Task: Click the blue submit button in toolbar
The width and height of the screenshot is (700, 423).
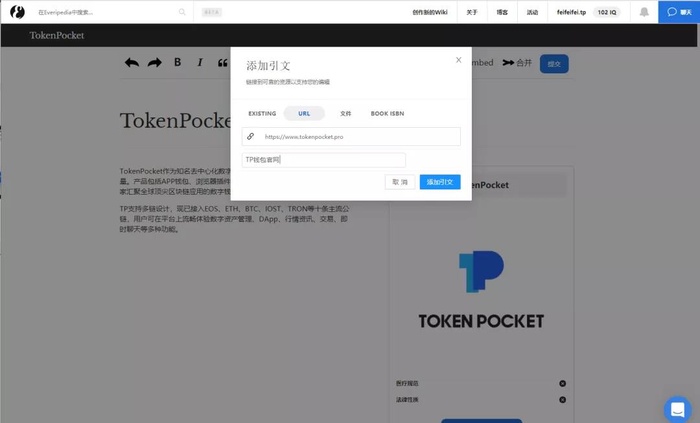Action: 554,64
